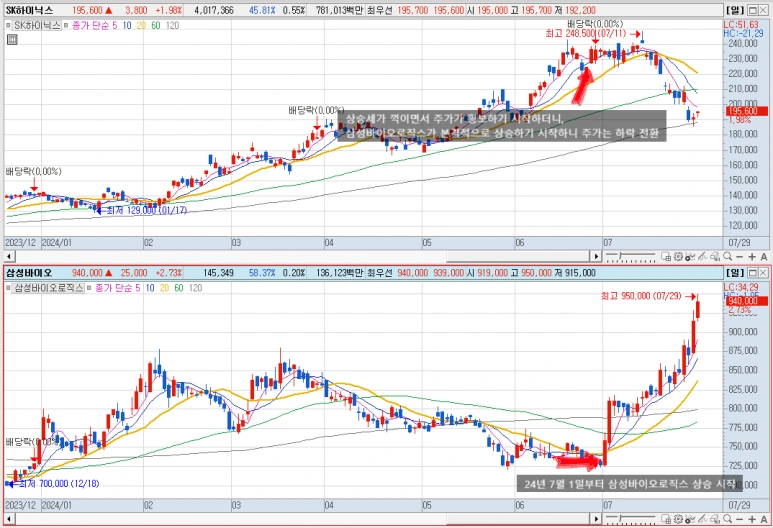
Task: Click magnifier zoom icon in SK하이닉스 toolbar
Action: (x=727, y=256)
